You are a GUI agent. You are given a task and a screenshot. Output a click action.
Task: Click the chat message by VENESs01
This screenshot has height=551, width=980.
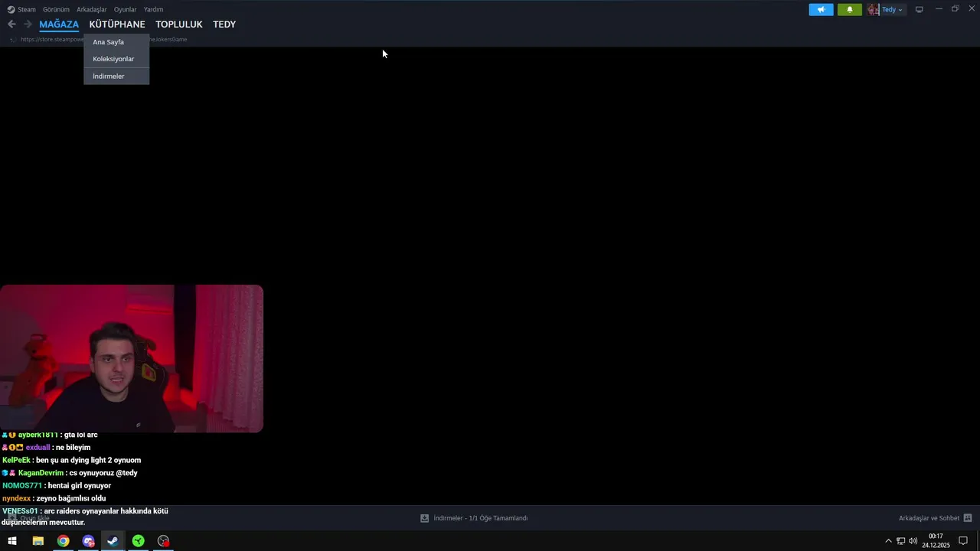tap(85, 517)
